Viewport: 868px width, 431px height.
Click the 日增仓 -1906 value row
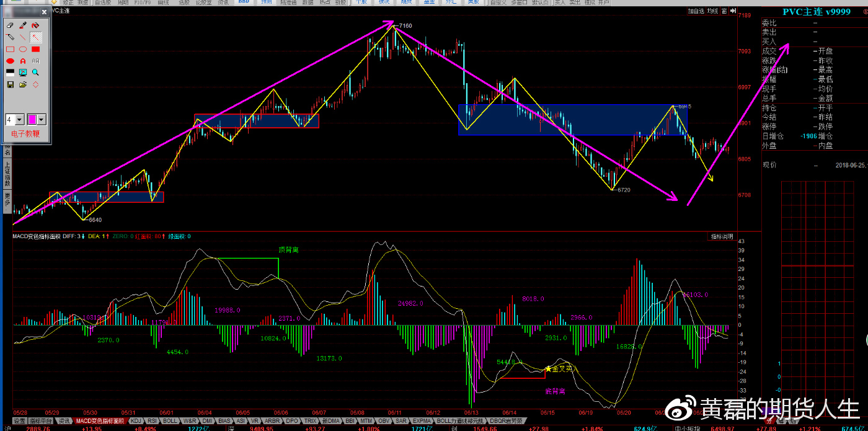(797, 136)
